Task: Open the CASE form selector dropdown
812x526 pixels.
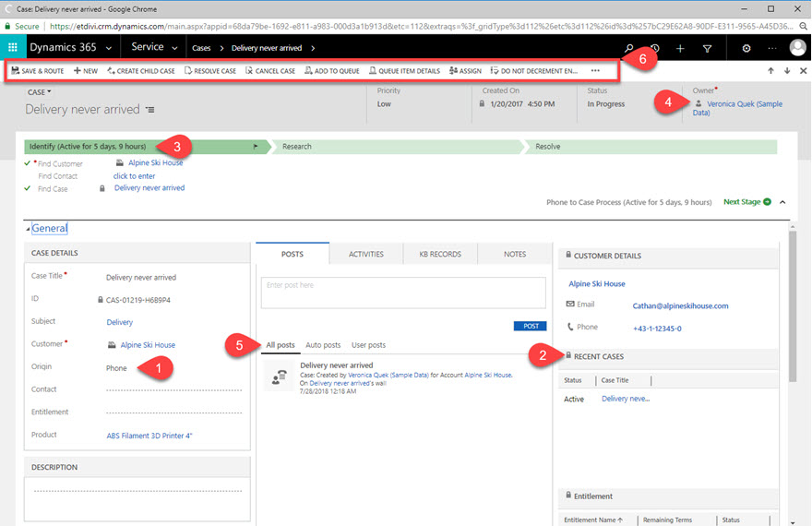Action: click(x=40, y=92)
